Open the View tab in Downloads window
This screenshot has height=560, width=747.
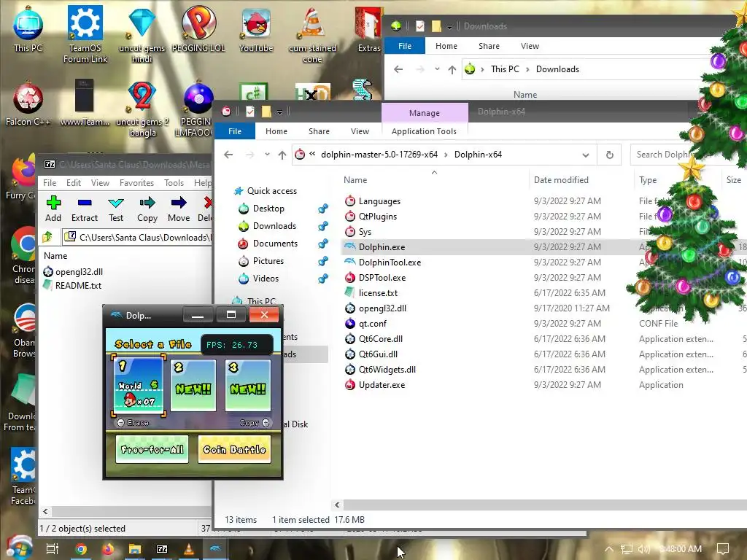530,46
